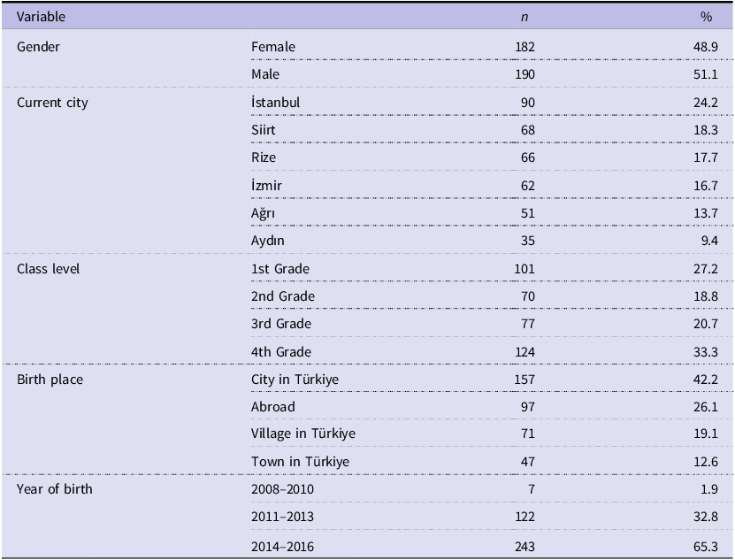Select the Year of birth label
Viewport: 735px width, 560px height.
pyautogui.click(x=55, y=489)
